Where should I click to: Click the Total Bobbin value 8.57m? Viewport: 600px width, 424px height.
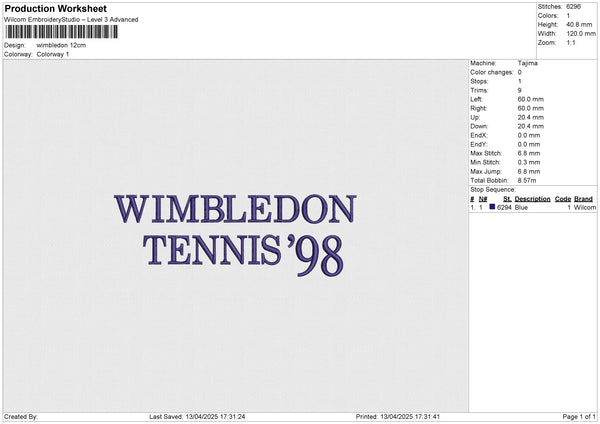(x=527, y=180)
